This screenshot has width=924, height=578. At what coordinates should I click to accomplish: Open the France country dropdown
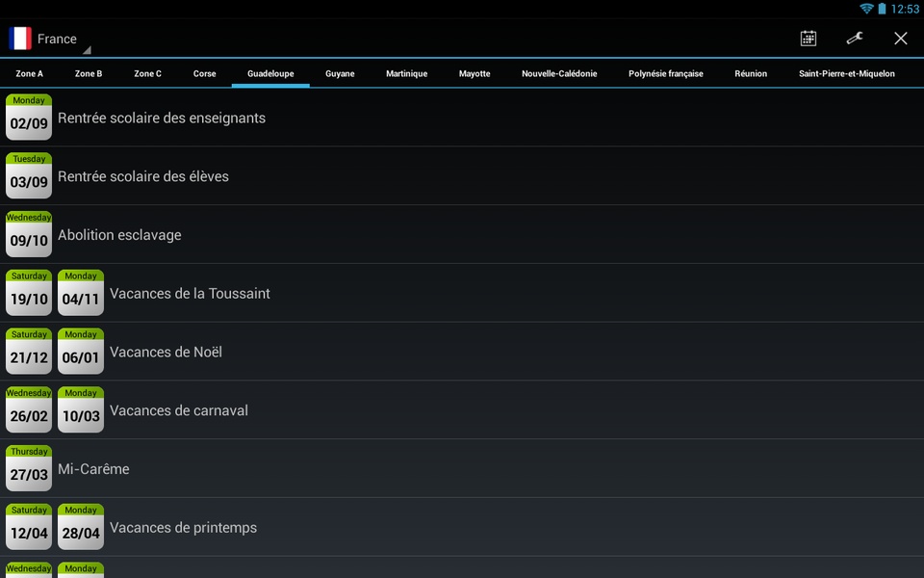click(50, 39)
